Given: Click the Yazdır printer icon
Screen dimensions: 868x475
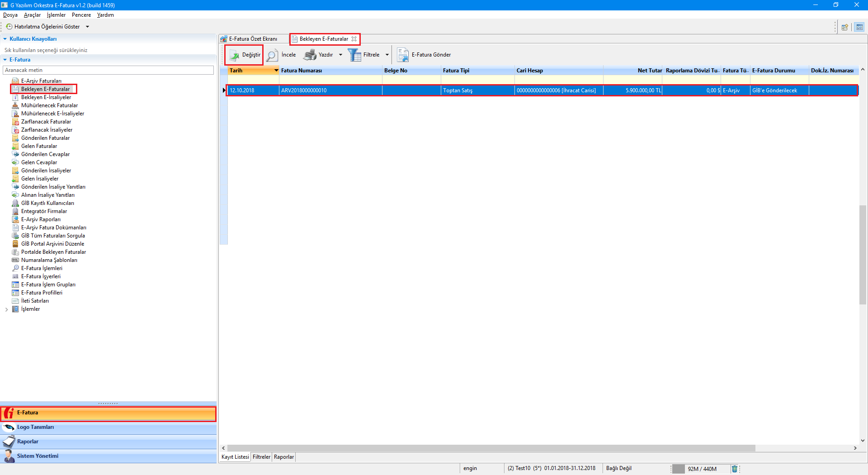Looking at the screenshot, I should pos(310,55).
